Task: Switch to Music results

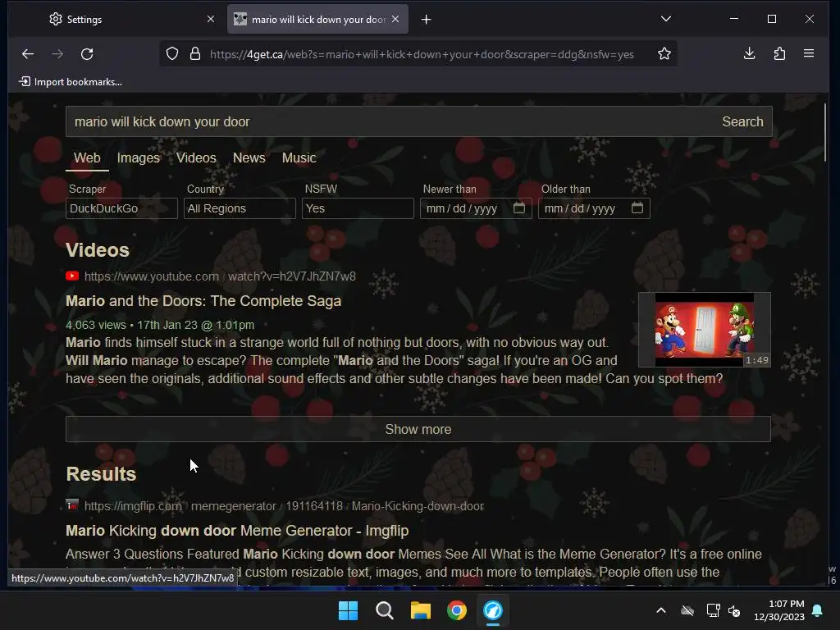Action: pos(299,158)
